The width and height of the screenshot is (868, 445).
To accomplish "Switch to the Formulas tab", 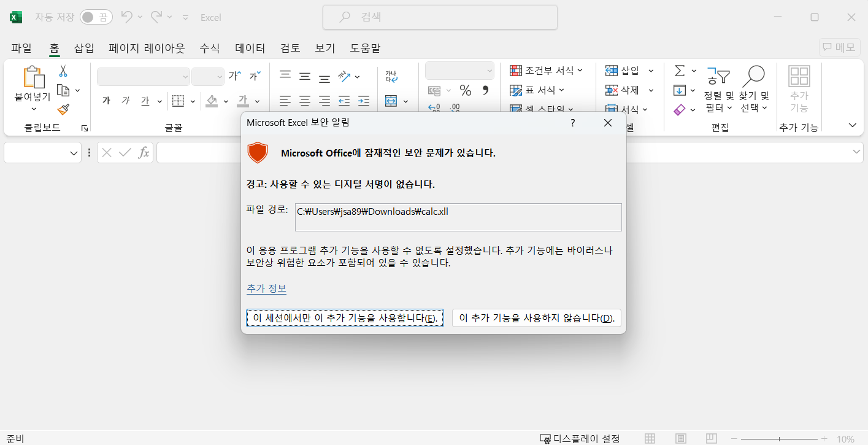I will (210, 48).
